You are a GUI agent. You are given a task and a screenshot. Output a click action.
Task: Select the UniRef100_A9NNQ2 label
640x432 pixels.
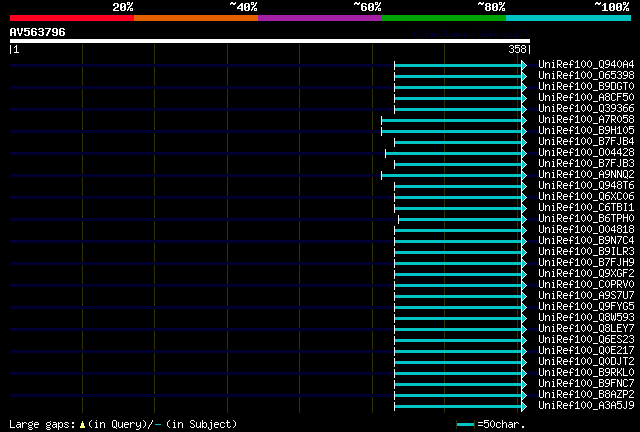pyautogui.click(x=586, y=175)
